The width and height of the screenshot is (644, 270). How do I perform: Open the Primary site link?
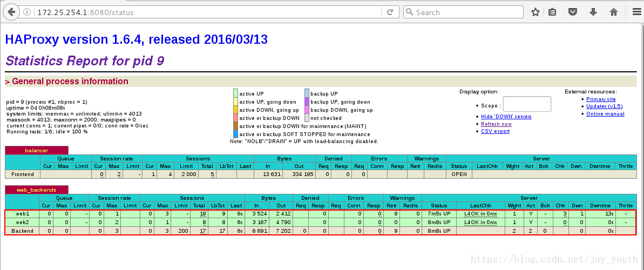click(x=601, y=99)
